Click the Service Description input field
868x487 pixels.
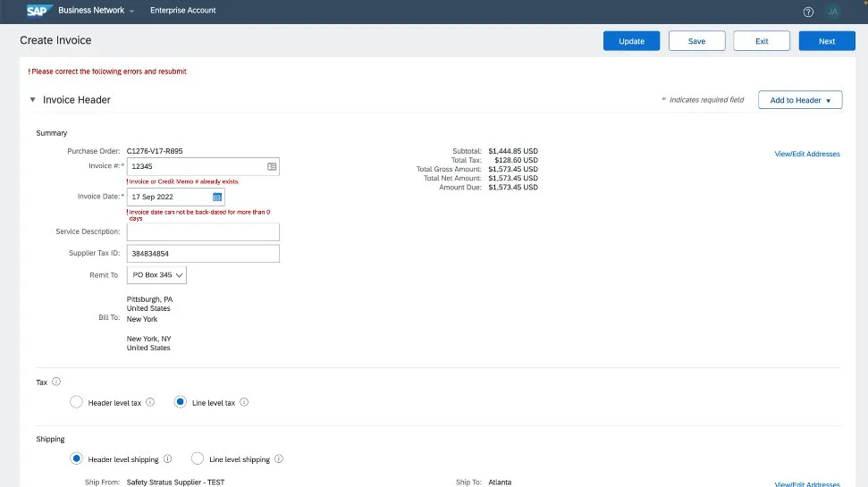(x=203, y=231)
